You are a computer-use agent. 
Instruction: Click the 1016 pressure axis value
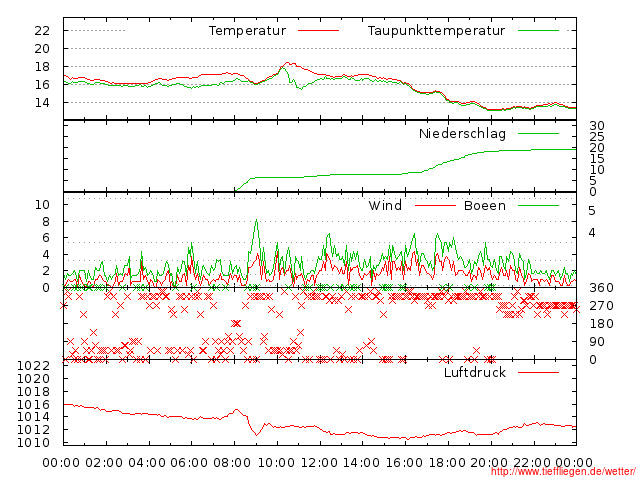pyautogui.click(x=33, y=404)
